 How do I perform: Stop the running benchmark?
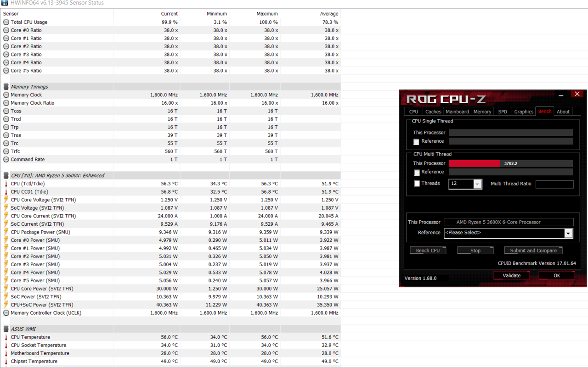(475, 251)
